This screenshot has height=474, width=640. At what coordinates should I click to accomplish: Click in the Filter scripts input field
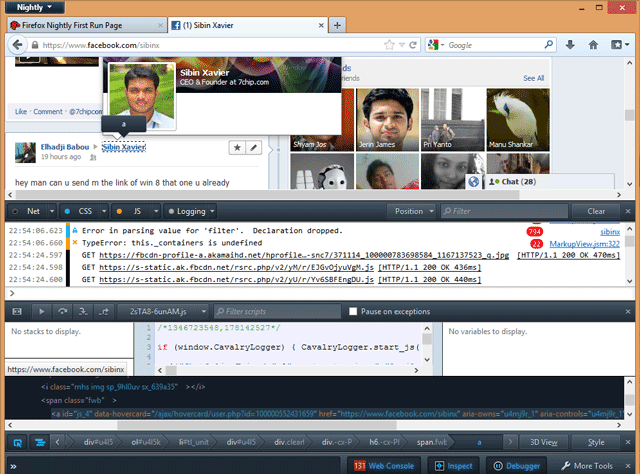pos(278,312)
